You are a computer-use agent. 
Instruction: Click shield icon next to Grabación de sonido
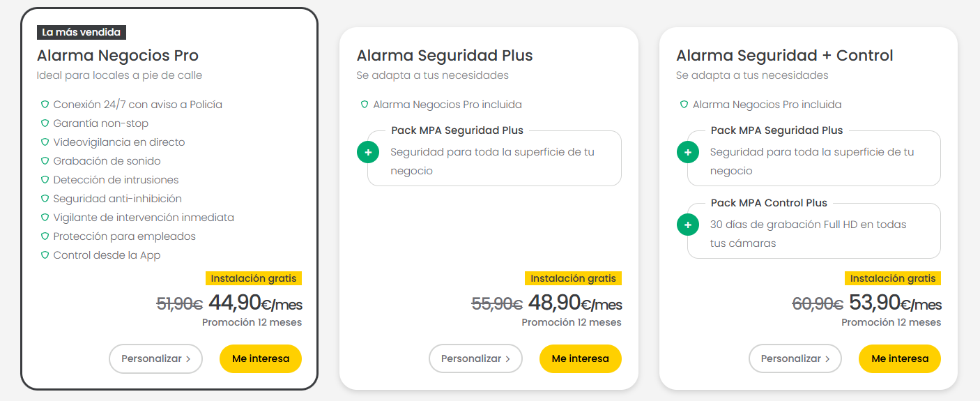(45, 161)
